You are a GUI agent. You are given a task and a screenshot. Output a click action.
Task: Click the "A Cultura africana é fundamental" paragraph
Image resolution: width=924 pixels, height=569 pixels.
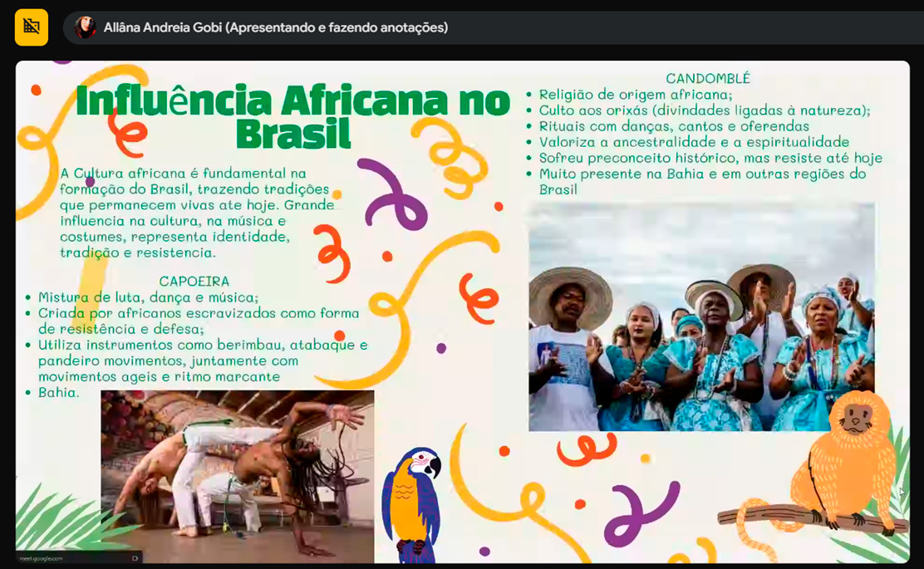[x=196, y=213]
